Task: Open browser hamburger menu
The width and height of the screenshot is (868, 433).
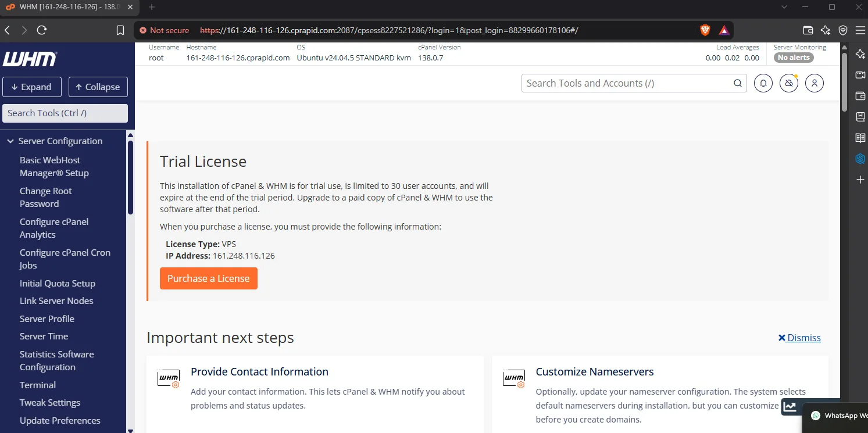Action: pos(860,30)
